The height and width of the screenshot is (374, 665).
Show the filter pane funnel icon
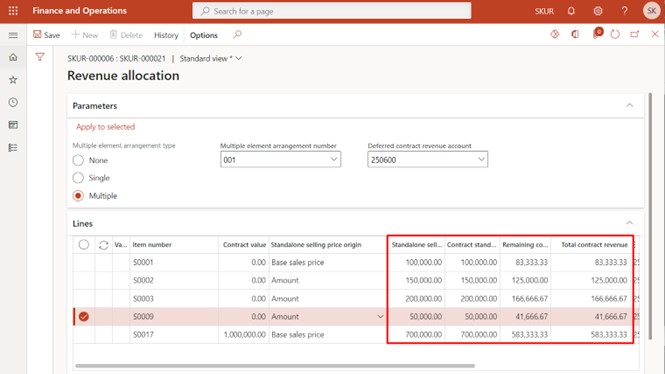click(x=40, y=57)
